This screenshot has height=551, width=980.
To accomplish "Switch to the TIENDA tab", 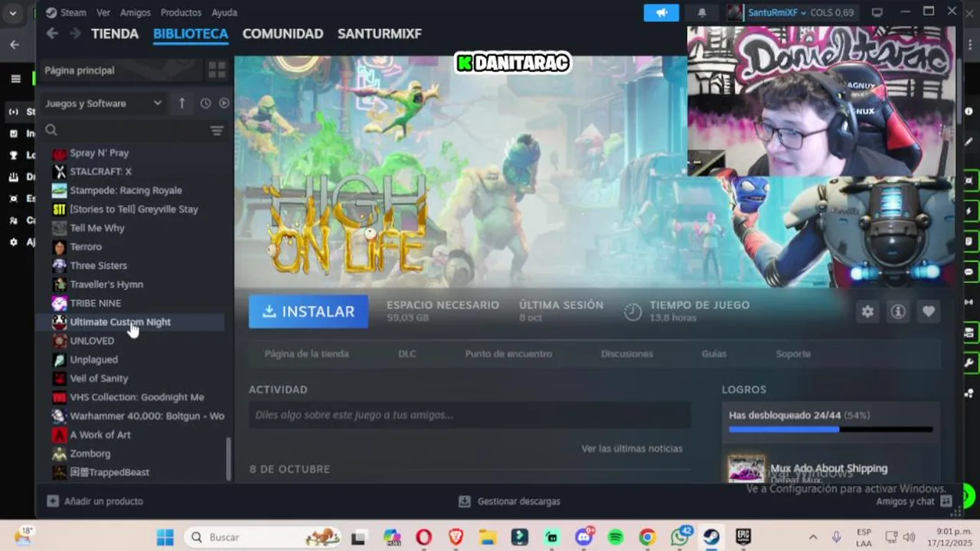I will (x=115, y=34).
